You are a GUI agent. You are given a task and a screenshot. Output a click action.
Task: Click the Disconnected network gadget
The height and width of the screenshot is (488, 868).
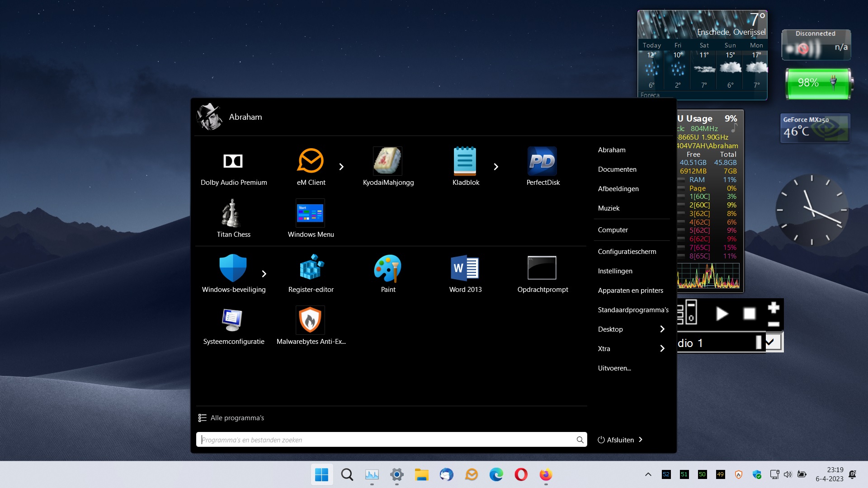(816, 45)
